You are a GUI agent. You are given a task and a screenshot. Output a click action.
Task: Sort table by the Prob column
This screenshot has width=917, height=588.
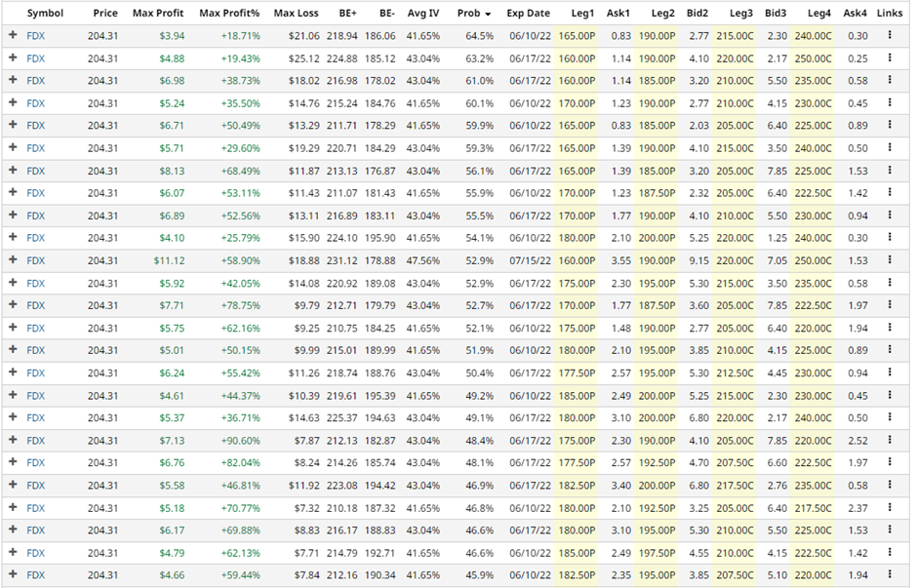click(x=473, y=13)
